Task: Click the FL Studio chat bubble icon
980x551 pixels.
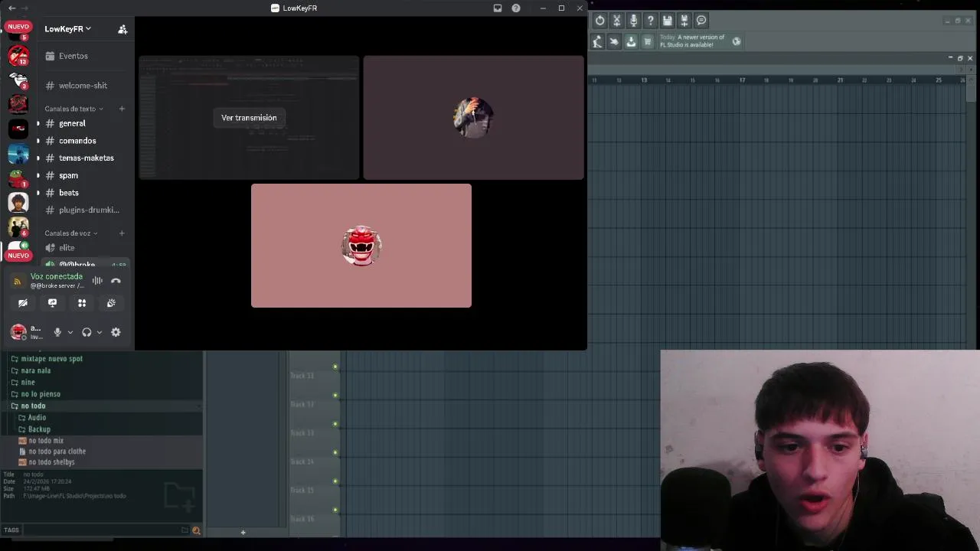Action: (701, 21)
